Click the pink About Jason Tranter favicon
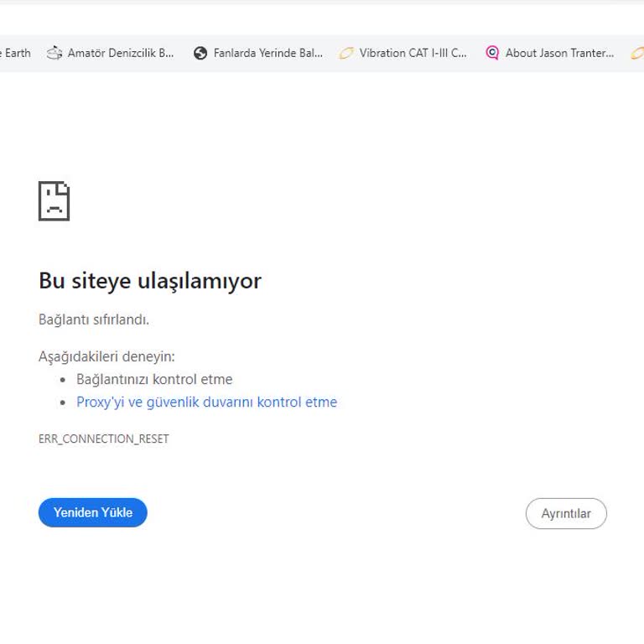The width and height of the screenshot is (644, 644). pyautogui.click(x=492, y=53)
